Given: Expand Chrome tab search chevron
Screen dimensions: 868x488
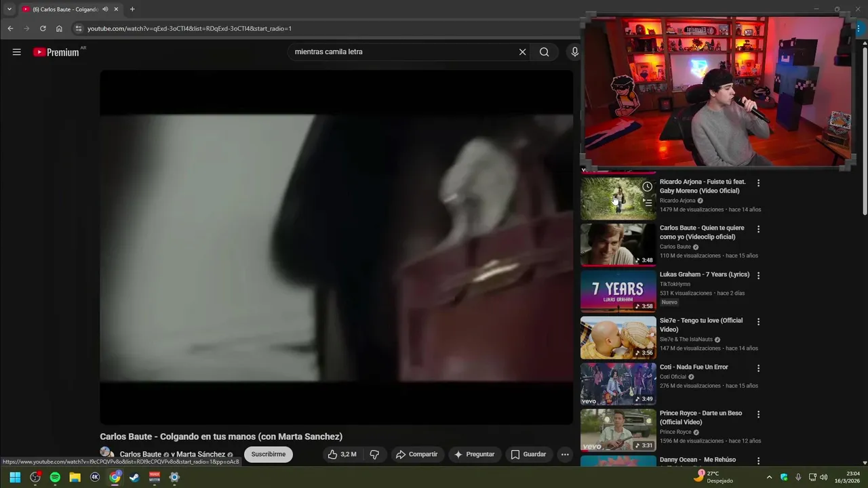Looking at the screenshot, I should tap(9, 9).
